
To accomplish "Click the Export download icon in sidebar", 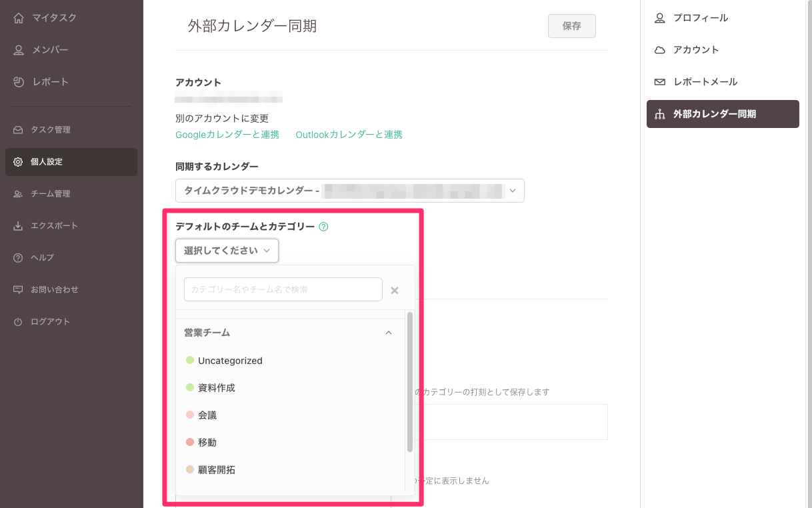I will tap(18, 226).
